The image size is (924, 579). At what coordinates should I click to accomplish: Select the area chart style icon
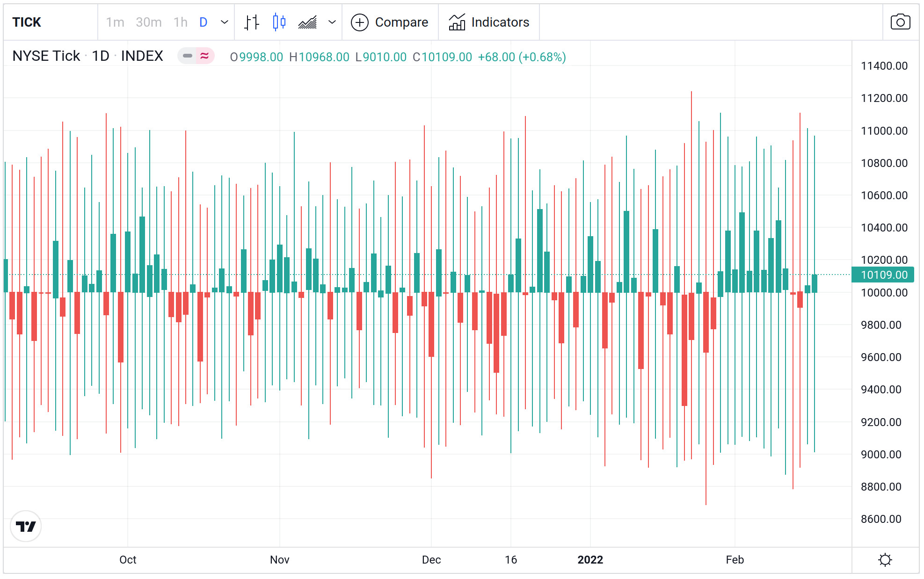click(x=308, y=22)
